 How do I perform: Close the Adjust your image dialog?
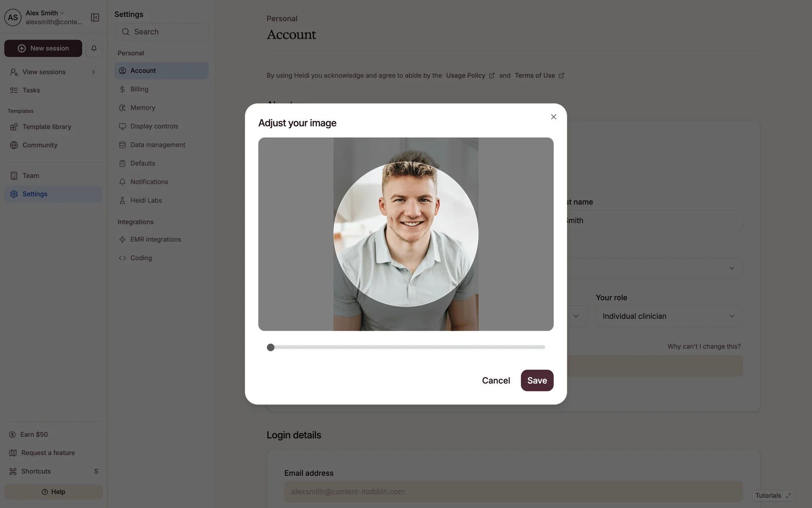554,117
